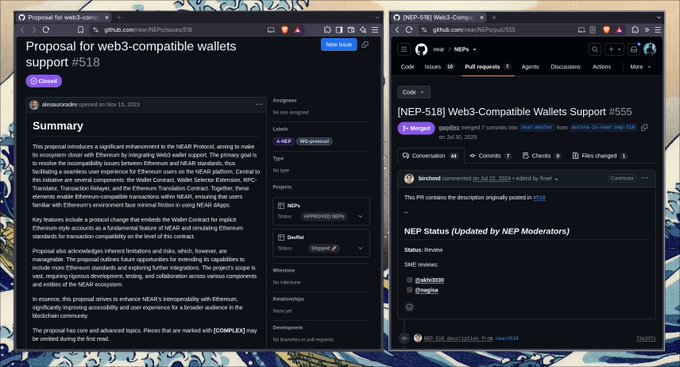Image resolution: width=680 pixels, height=367 pixels.
Task: Open extensions puzzle icon in right window
Action: (635, 29)
